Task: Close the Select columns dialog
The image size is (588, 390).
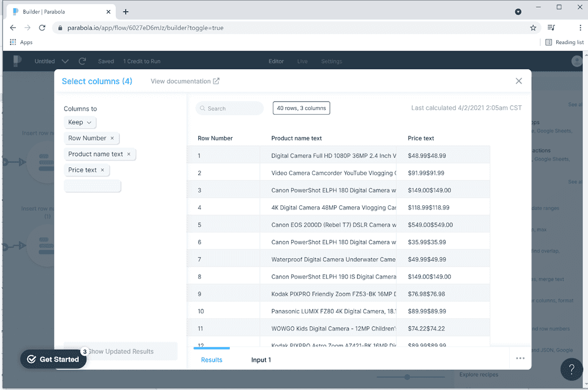Action: coord(519,81)
